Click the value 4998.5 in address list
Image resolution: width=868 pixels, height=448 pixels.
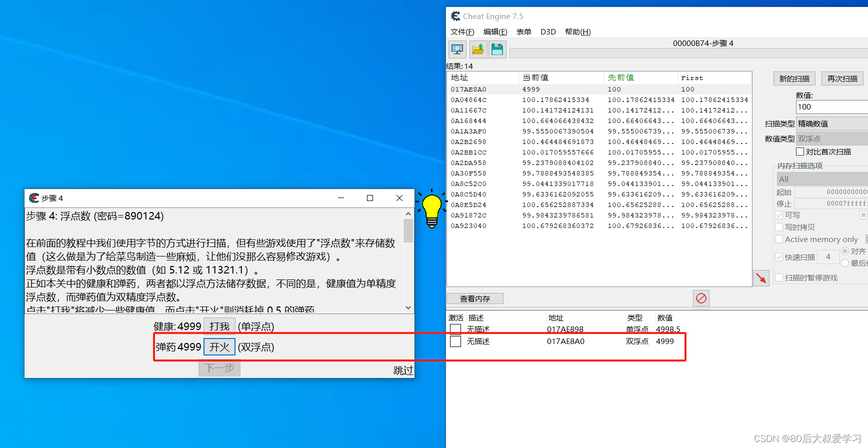(668, 329)
